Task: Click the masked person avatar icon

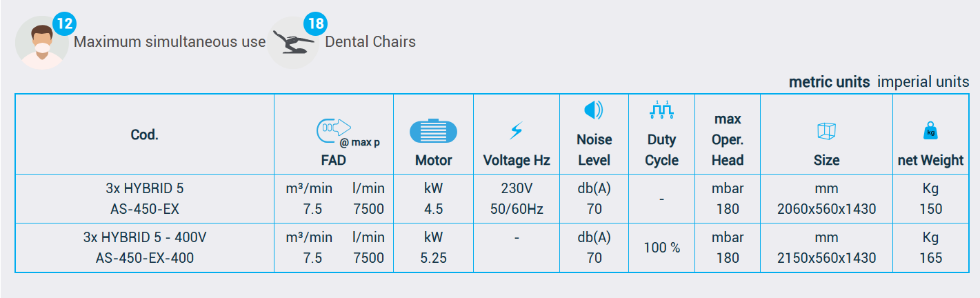Action: point(41,43)
